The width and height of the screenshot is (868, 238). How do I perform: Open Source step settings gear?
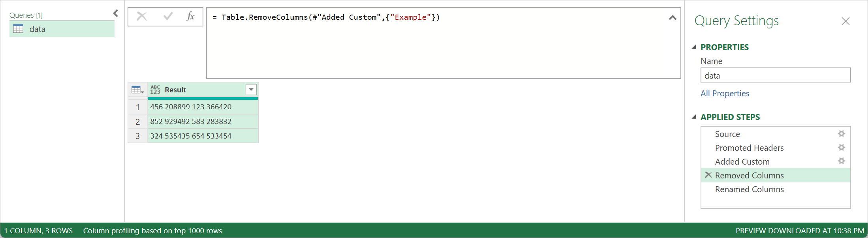[x=842, y=134]
